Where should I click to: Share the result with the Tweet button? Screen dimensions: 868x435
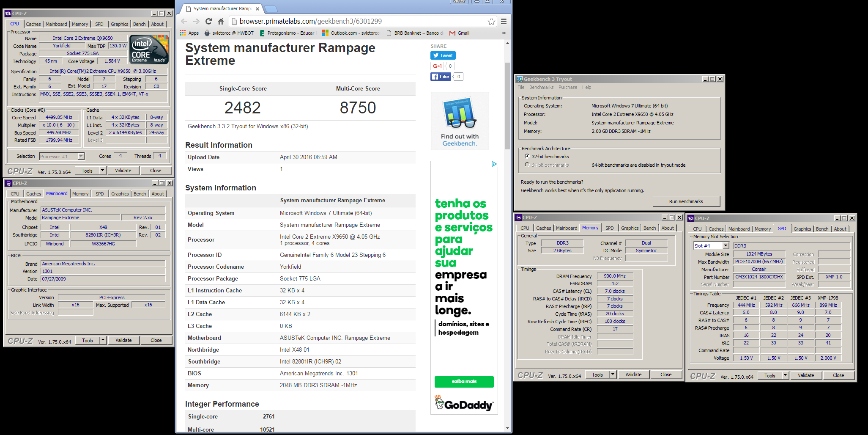[443, 55]
